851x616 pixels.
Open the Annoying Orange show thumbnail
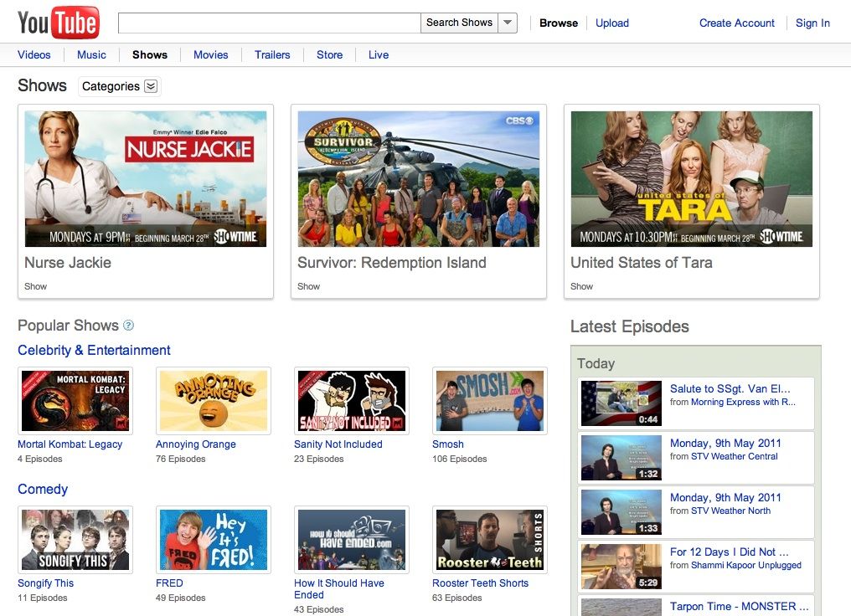click(x=213, y=401)
